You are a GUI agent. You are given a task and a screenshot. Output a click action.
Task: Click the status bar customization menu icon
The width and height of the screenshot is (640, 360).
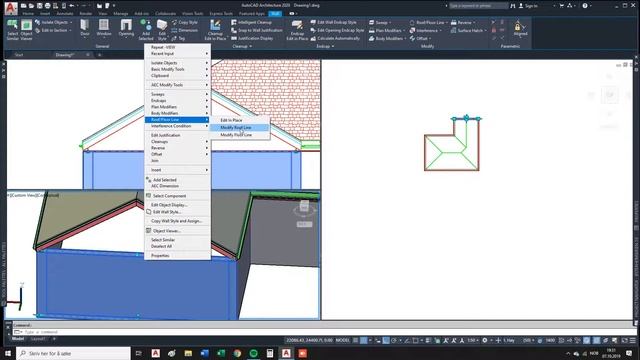coord(633,340)
